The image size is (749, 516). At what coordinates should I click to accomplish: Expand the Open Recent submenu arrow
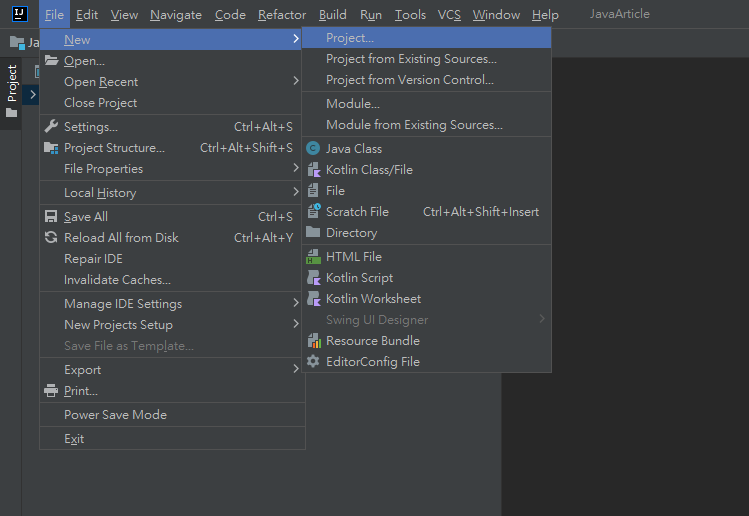[x=296, y=81]
